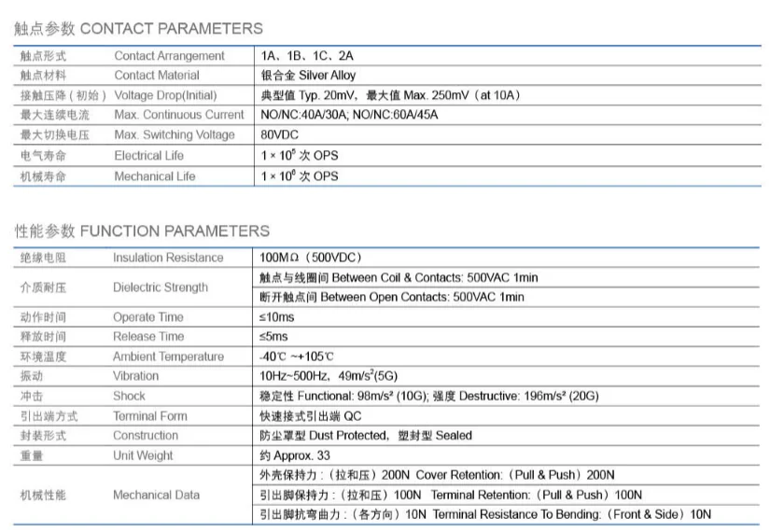Image resolution: width=770 pixels, height=532 pixels.
Task: Select the '≤5ms' value
Action: tap(273, 337)
